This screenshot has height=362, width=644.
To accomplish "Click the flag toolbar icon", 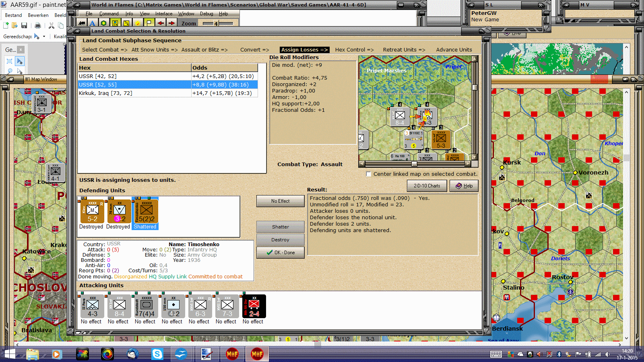I will coord(149,23).
